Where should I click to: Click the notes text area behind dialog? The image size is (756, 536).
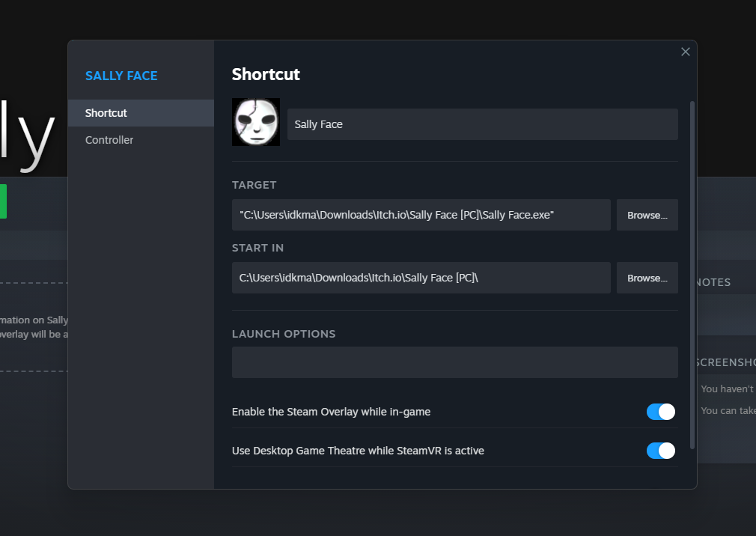pos(726,314)
